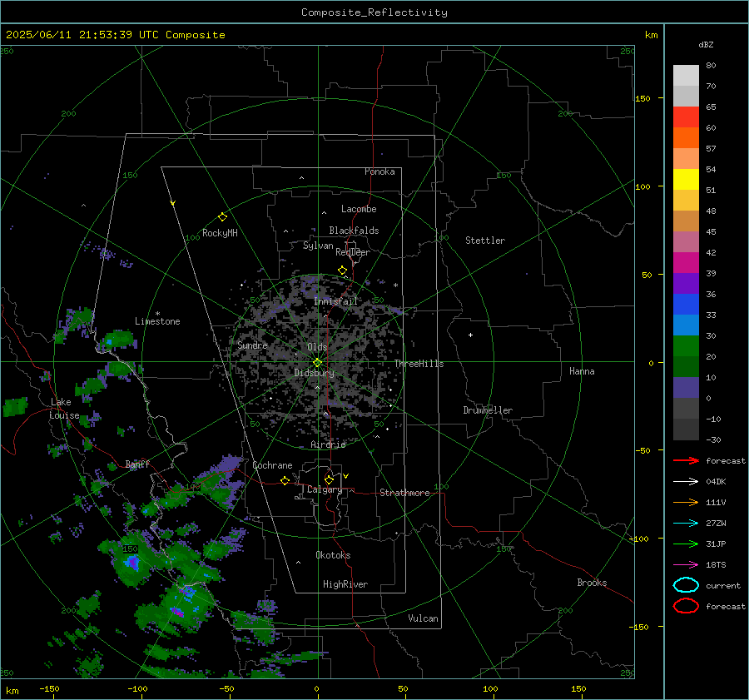Image resolution: width=749 pixels, height=700 pixels.
Task: Click the Sundre label
Action: coord(252,345)
